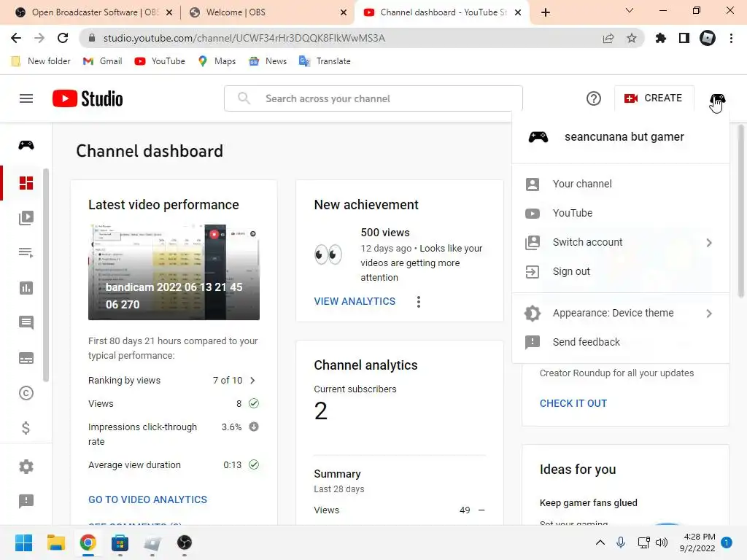Show hidden system tray icons
The image size is (747, 560).
(600, 542)
